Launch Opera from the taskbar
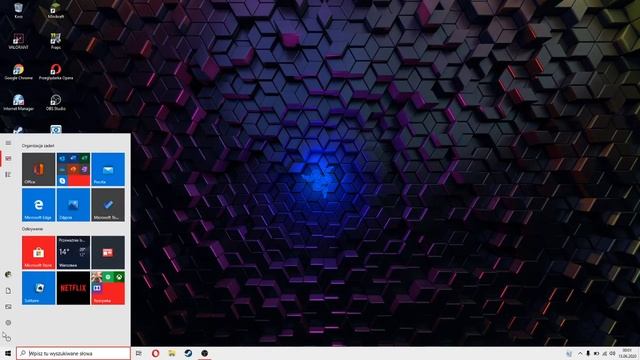640x360 pixels. tap(156, 353)
